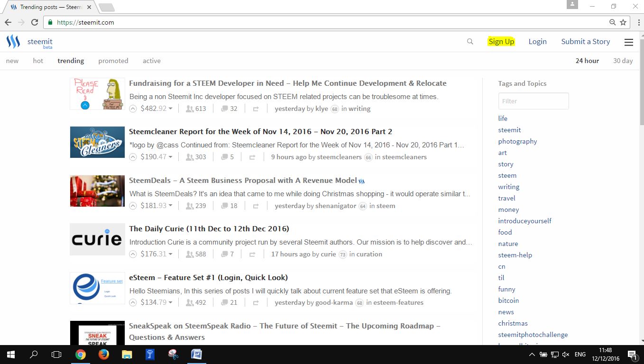The width and height of the screenshot is (644, 364).
Task: Reload the page with the browser refresh button
Action: coord(35,22)
